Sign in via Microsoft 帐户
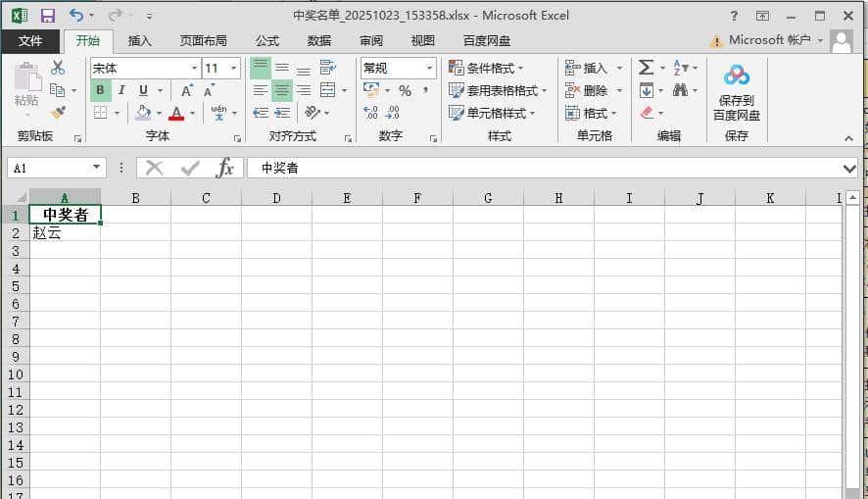 pos(769,40)
